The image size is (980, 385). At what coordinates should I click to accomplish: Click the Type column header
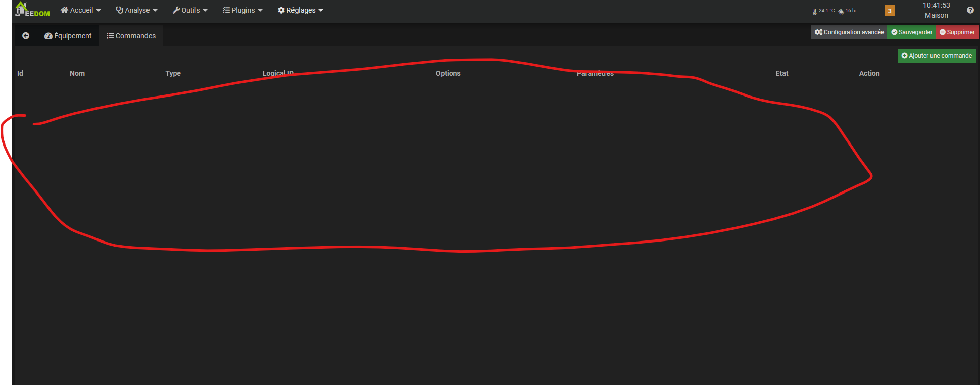[173, 73]
